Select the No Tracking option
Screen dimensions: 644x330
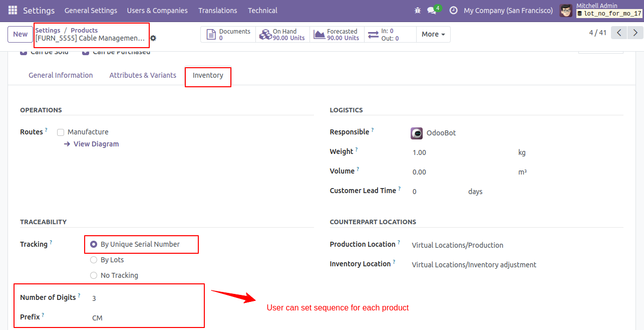click(x=94, y=275)
